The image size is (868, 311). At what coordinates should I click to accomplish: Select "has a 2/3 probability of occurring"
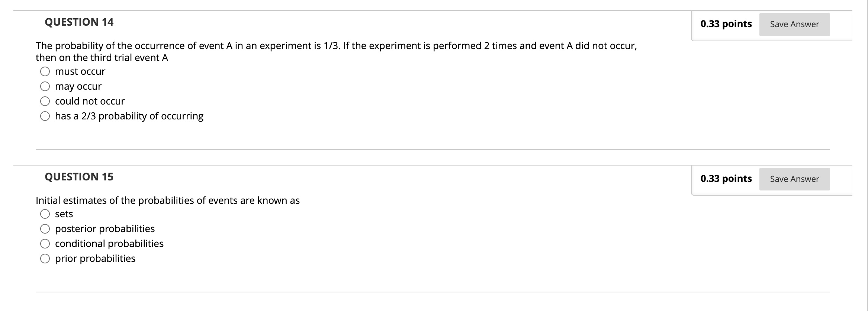pos(45,116)
